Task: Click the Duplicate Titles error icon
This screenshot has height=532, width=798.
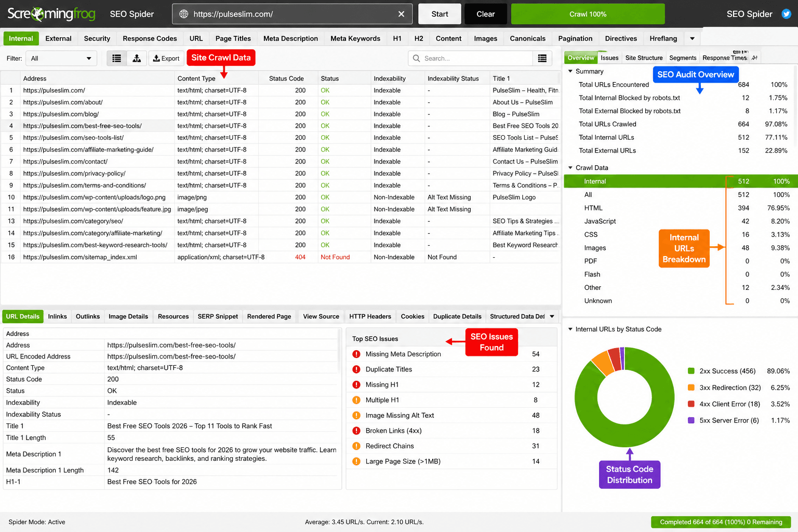Action: coord(356,369)
